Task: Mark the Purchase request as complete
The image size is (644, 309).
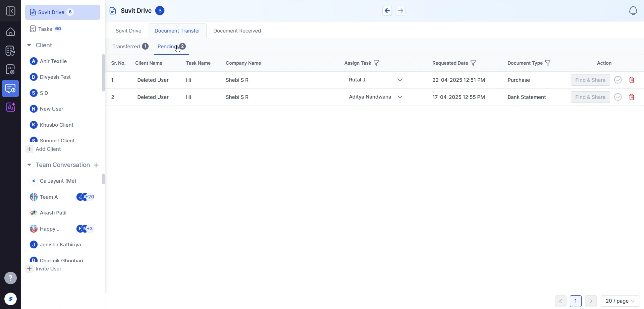Action: 618,80
